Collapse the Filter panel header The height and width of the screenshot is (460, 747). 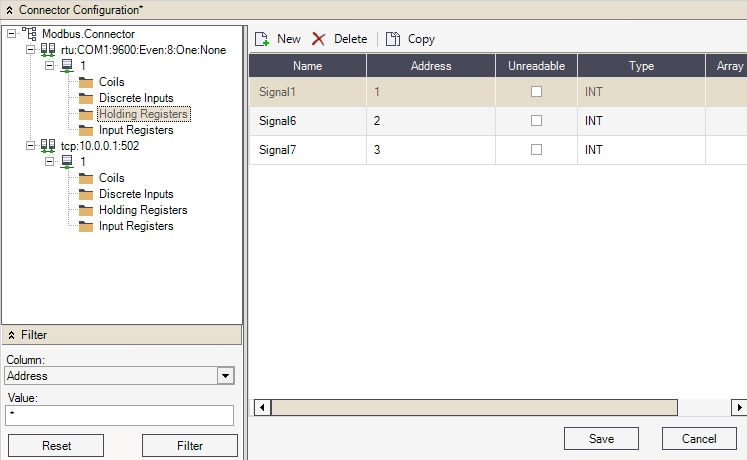11,335
